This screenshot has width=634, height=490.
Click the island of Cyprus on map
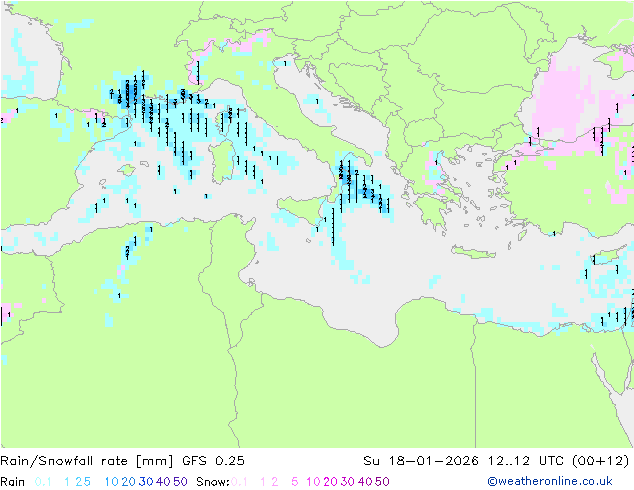[x=609, y=257]
